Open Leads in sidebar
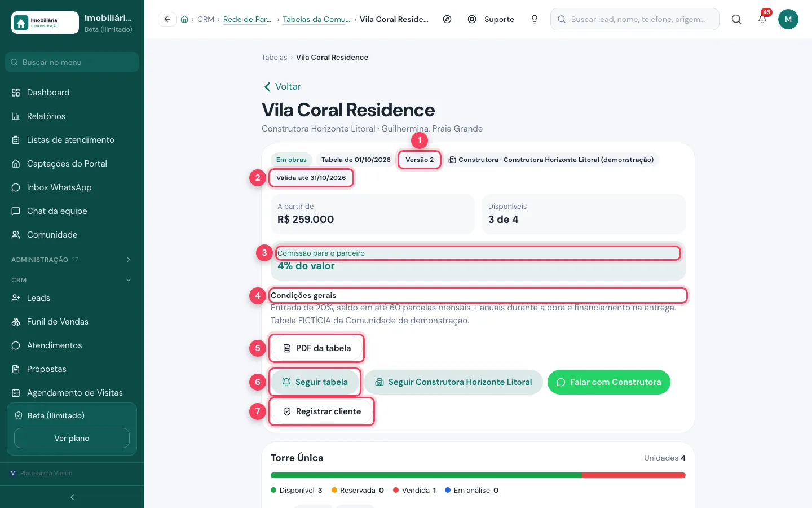Viewport: 812px width, 508px height. coord(72,298)
